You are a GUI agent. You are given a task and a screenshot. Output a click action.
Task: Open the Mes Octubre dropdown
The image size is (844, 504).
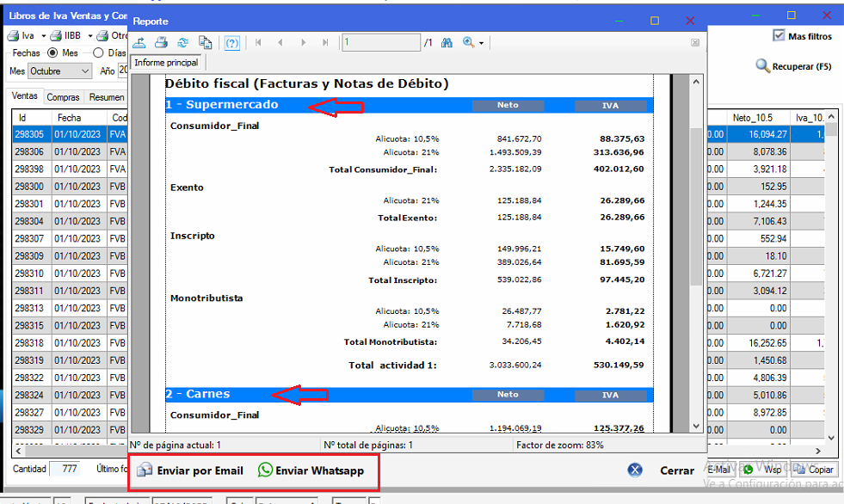59,71
